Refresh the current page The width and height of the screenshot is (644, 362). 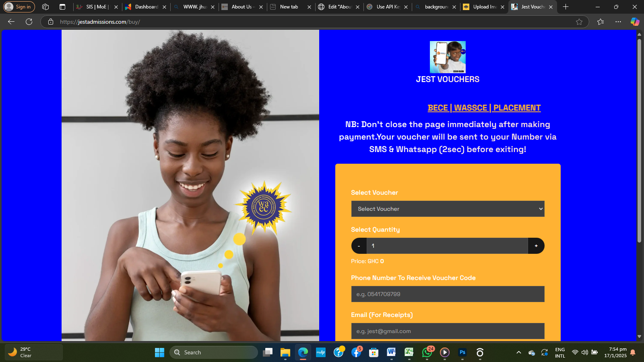tap(29, 22)
